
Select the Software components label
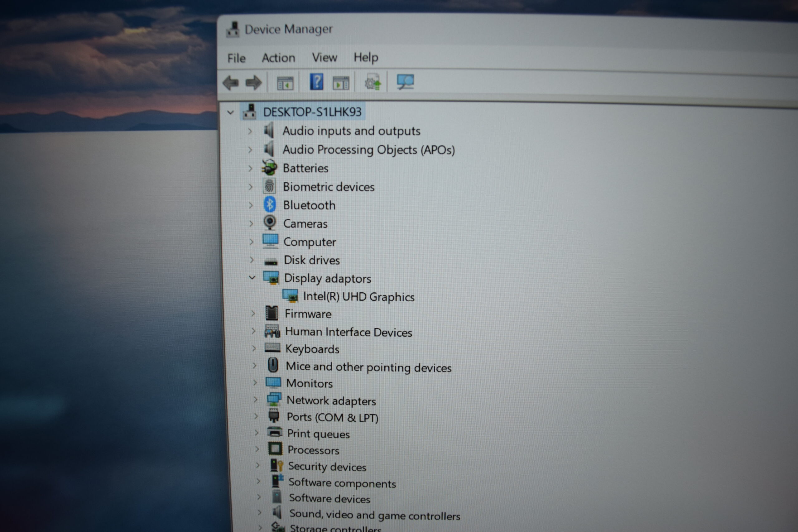click(x=342, y=483)
